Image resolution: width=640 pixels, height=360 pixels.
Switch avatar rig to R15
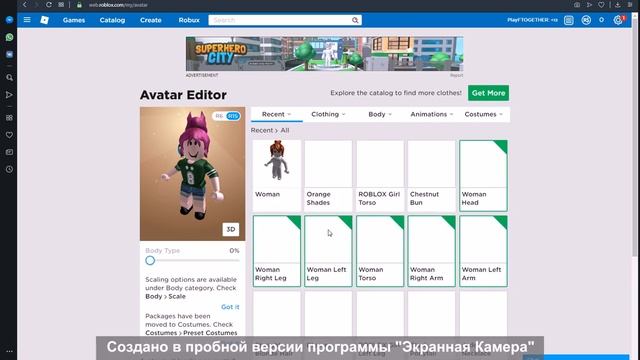pyautogui.click(x=233, y=116)
